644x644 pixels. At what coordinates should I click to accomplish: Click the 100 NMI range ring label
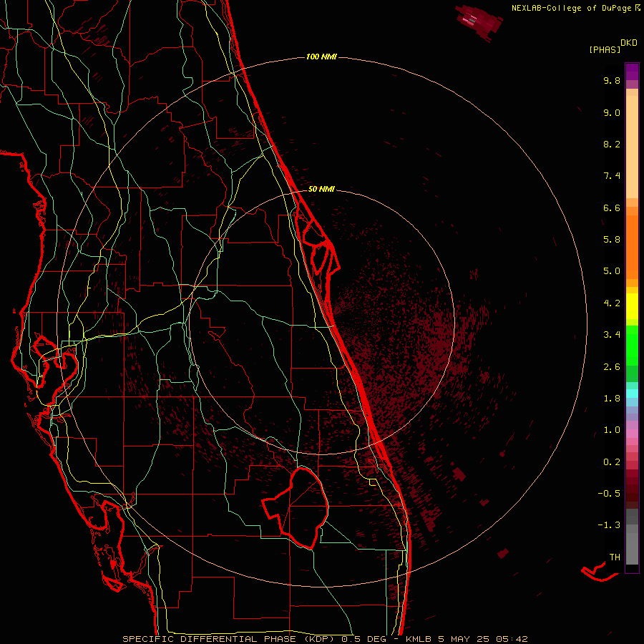click(x=321, y=57)
